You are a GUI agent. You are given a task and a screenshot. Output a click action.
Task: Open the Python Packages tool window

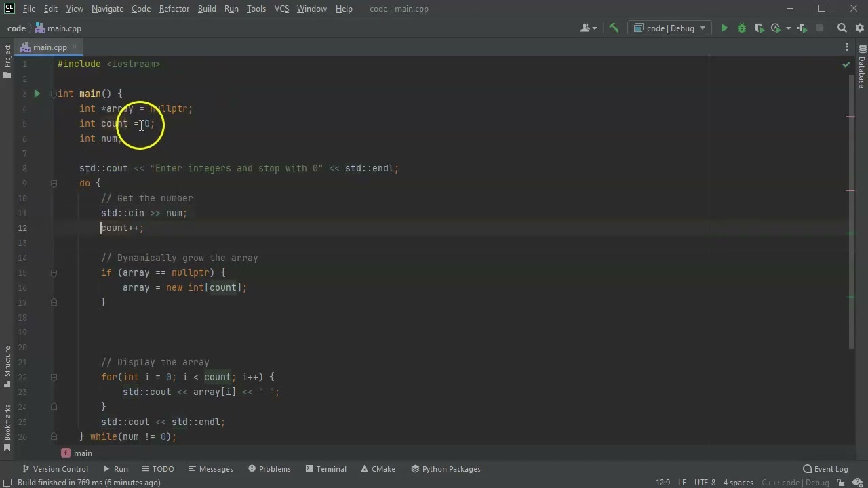(x=445, y=469)
